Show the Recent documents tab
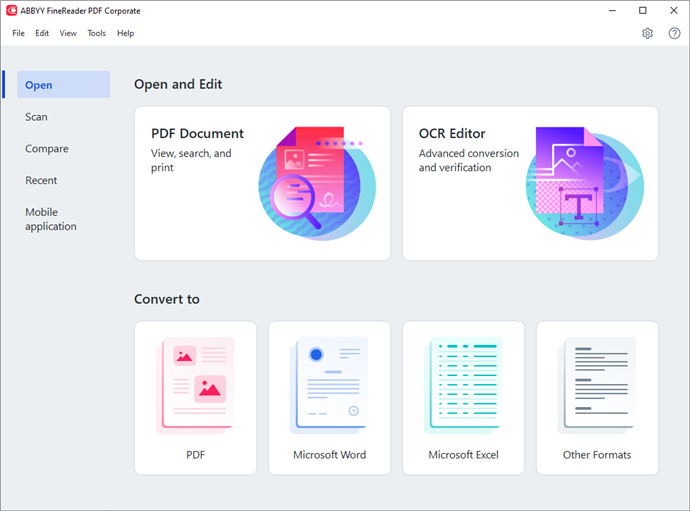The width and height of the screenshot is (690, 511). (x=41, y=180)
